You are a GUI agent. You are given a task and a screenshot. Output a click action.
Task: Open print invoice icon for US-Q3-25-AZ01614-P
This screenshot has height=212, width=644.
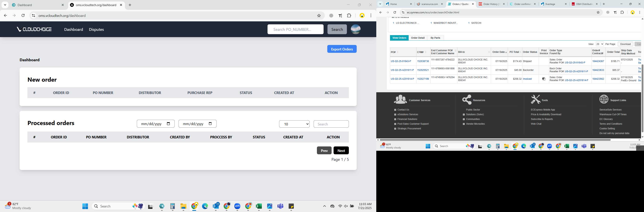[543, 79]
